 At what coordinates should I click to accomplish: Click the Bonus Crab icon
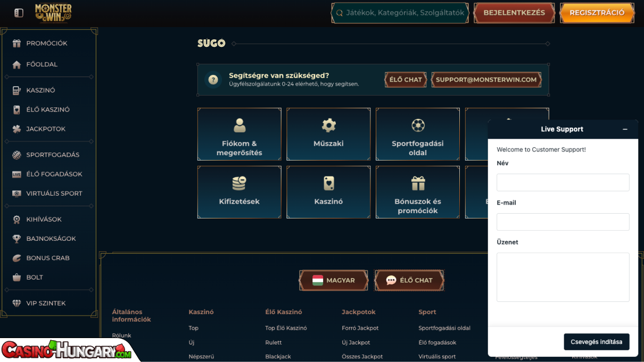coord(16,258)
